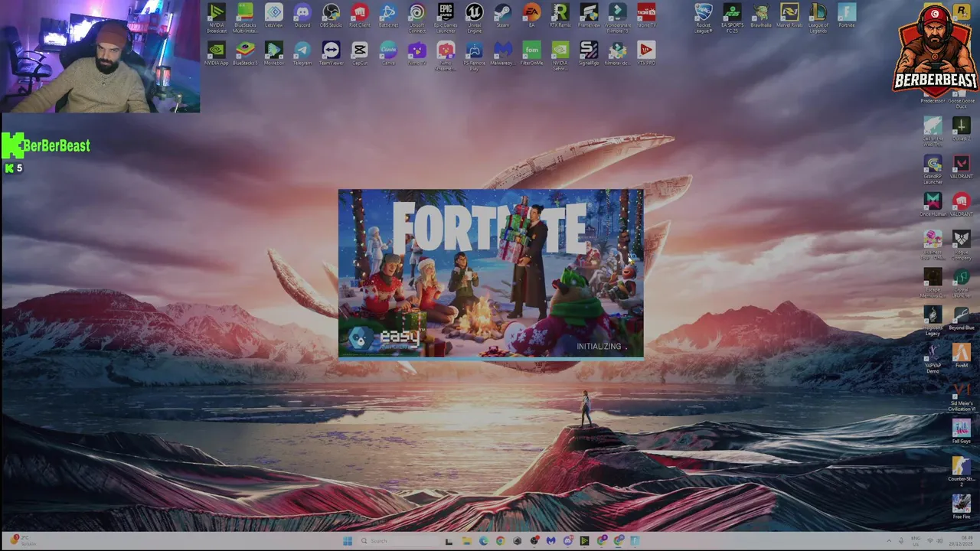Select the Rogue Company desktop shortcut
Viewport: 980px width, 551px height.
(x=961, y=245)
